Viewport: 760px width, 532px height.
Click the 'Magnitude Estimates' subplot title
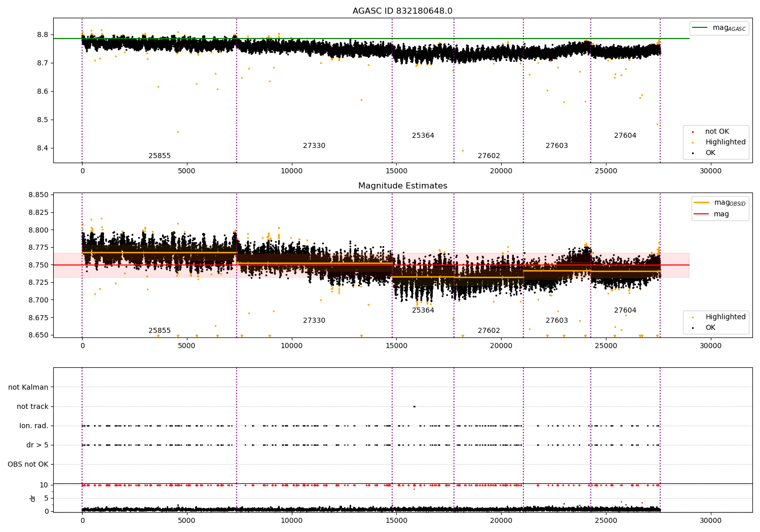(x=402, y=186)
